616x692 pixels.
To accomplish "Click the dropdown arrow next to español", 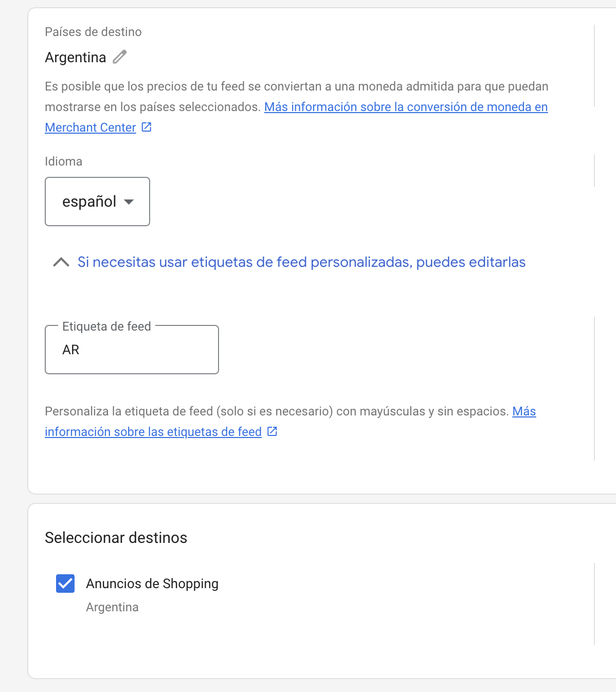I will [x=129, y=202].
